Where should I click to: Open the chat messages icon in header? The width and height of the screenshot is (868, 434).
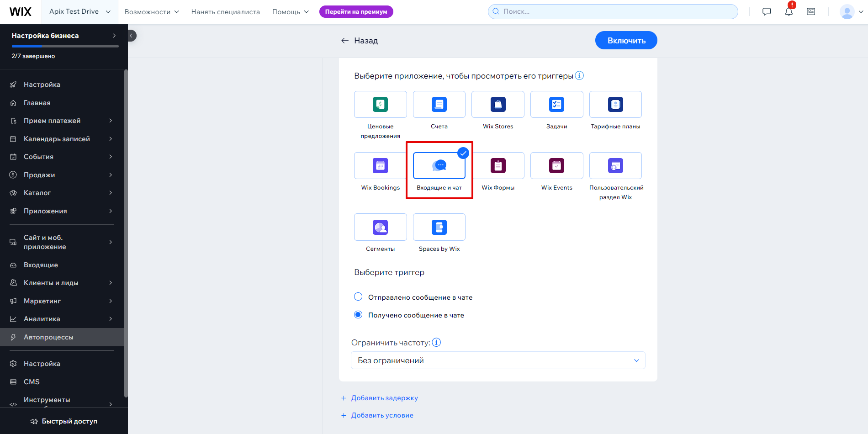[x=767, y=12]
